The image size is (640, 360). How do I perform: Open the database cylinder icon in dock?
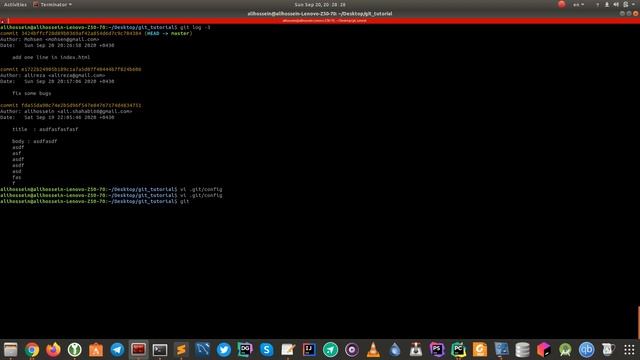point(522,350)
